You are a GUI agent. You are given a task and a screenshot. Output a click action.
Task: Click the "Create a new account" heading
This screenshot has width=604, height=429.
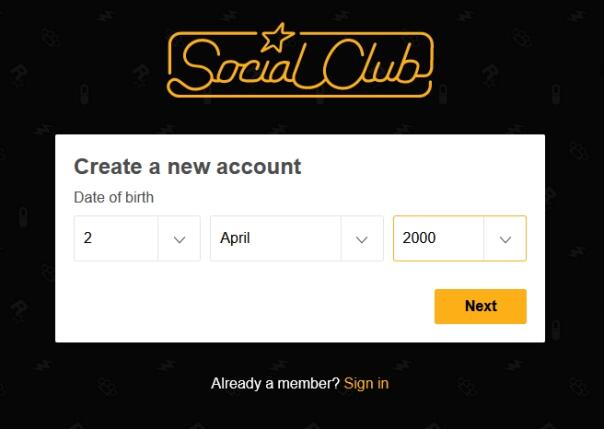[187, 166]
